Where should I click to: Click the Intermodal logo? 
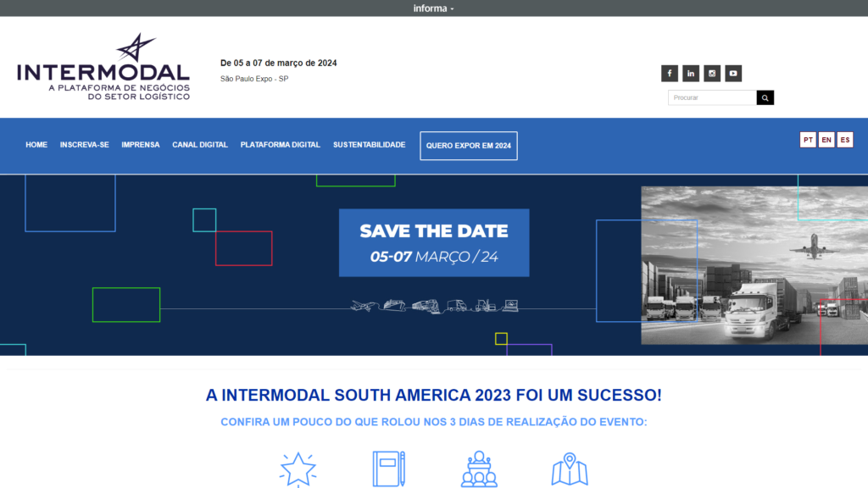click(103, 66)
